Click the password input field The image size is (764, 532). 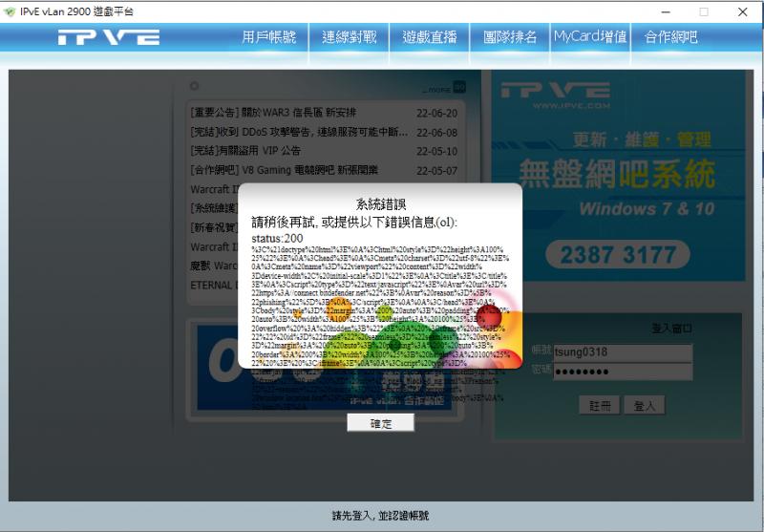(623, 372)
